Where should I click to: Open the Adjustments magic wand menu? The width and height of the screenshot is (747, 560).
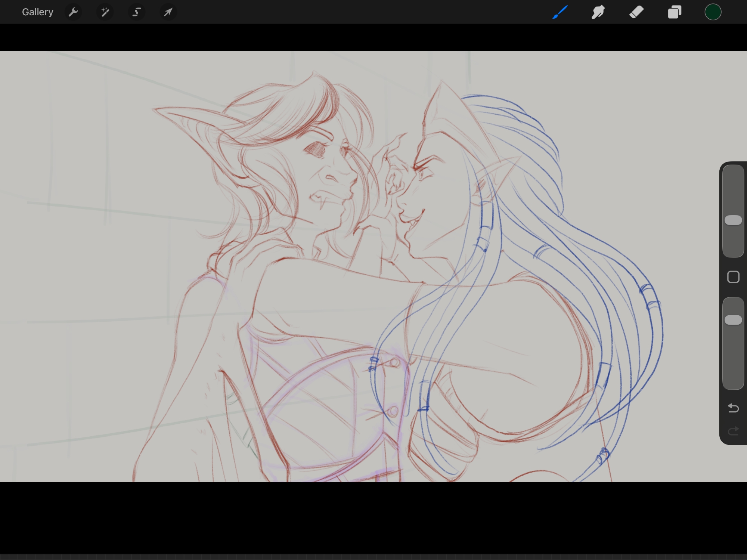[x=105, y=12]
